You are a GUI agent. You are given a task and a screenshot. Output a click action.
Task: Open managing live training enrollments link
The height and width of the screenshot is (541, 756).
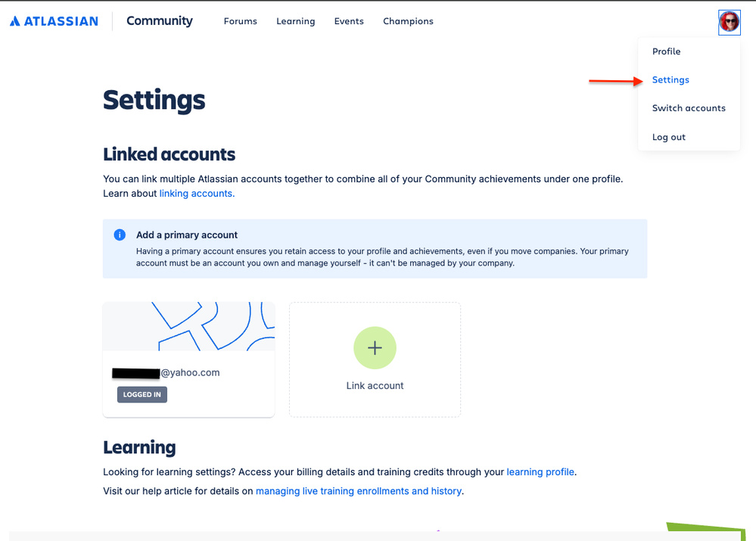click(359, 491)
